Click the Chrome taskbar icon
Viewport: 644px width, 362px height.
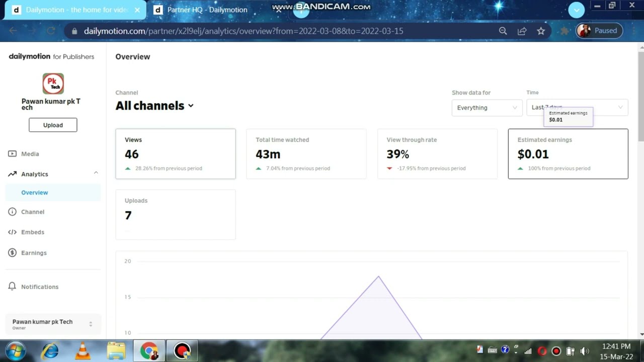pyautogui.click(x=149, y=351)
